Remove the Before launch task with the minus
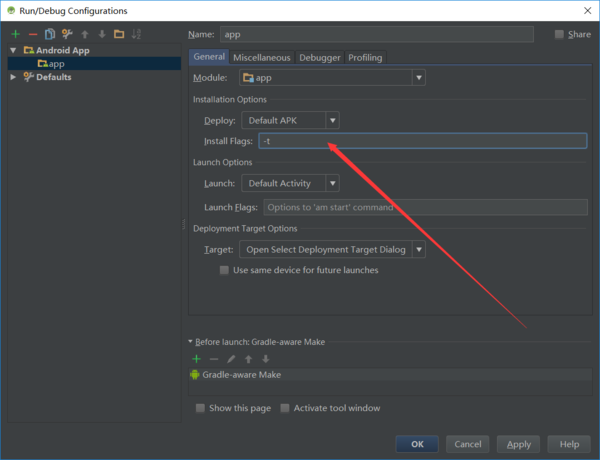This screenshot has height=460, width=600. (x=214, y=359)
